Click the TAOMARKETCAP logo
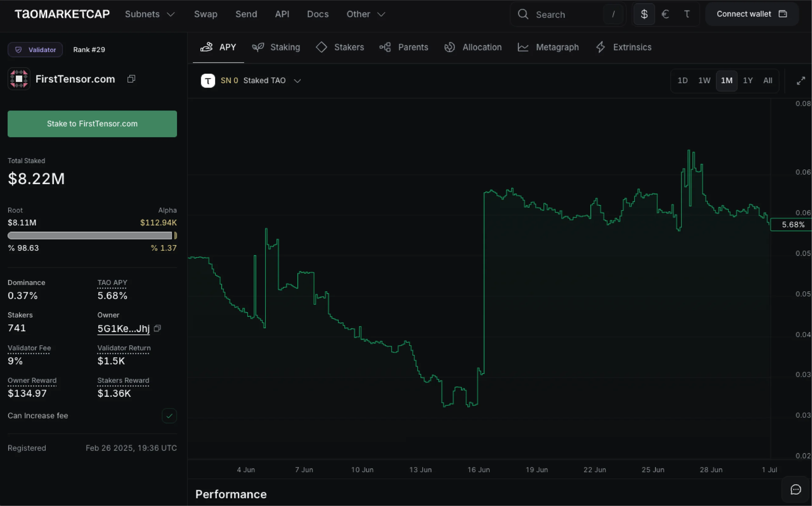 [x=62, y=14]
